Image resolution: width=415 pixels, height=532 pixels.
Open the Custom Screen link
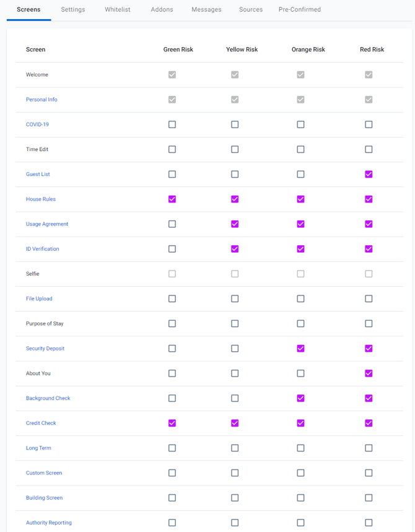coord(44,473)
